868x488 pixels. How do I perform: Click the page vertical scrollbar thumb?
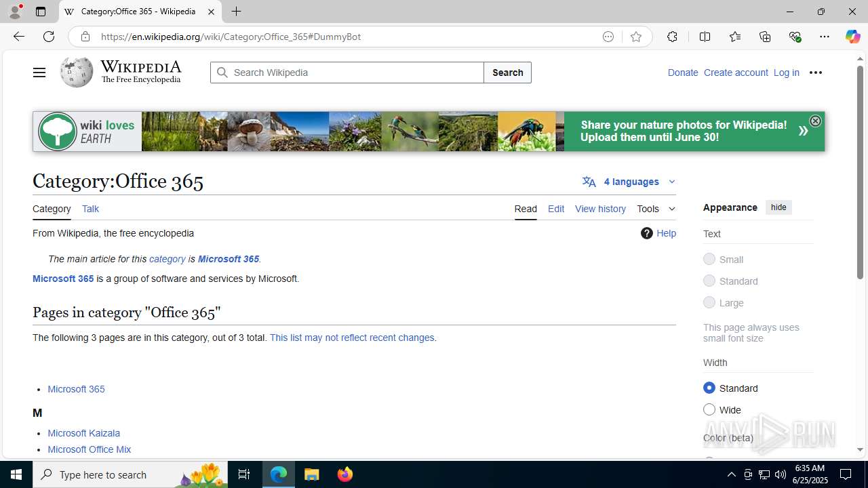pyautogui.click(x=860, y=171)
